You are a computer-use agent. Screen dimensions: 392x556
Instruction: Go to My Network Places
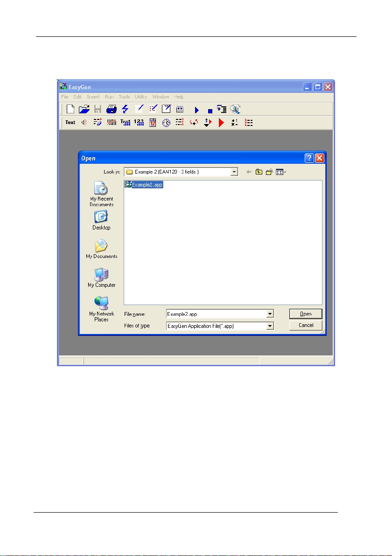(101, 309)
